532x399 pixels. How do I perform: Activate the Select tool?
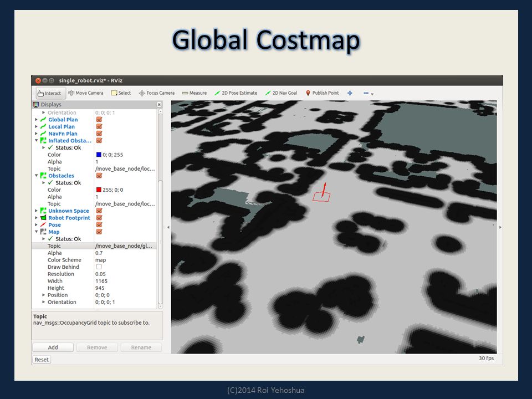pyautogui.click(x=121, y=93)
